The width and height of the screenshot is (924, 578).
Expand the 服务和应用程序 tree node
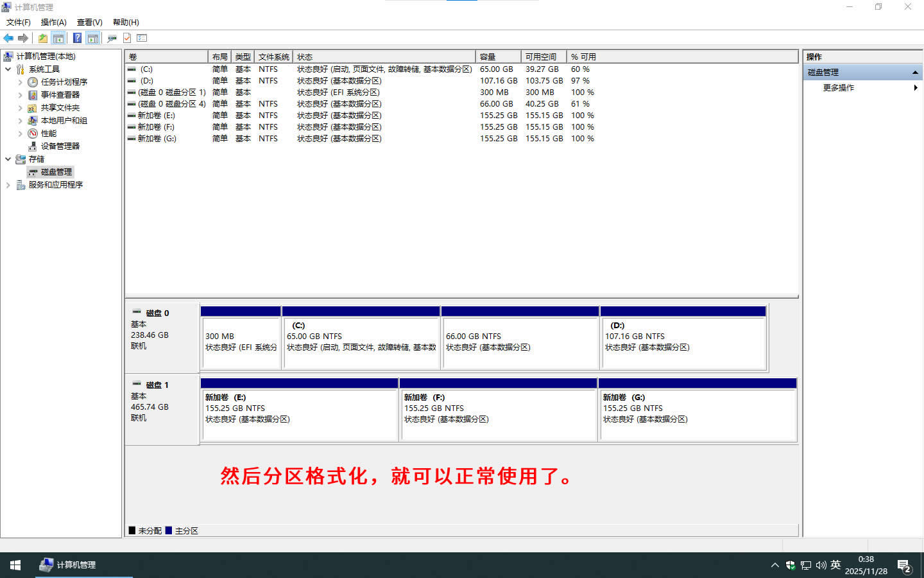click(8, 185)
